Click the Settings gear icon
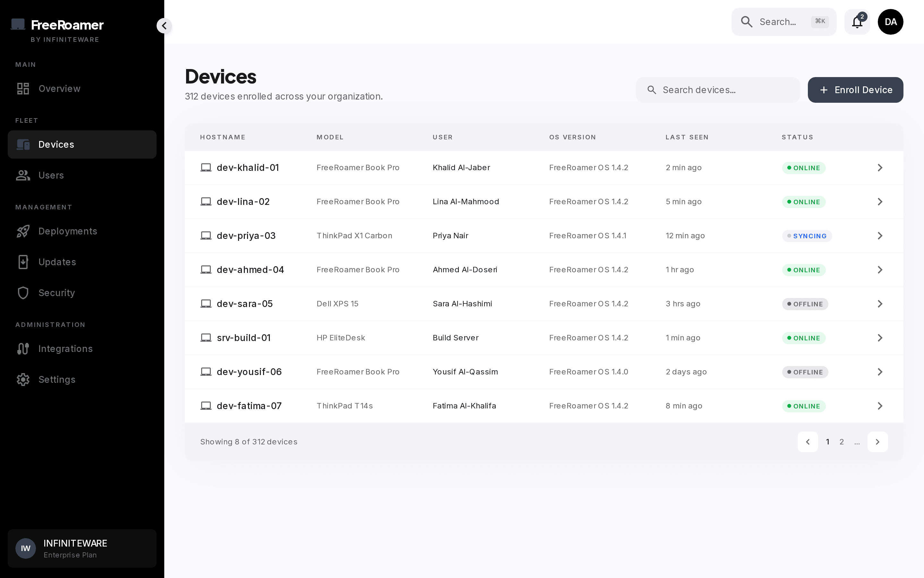Screen dimensions: 924x578 pyautogui.click(x=23, y=380)
